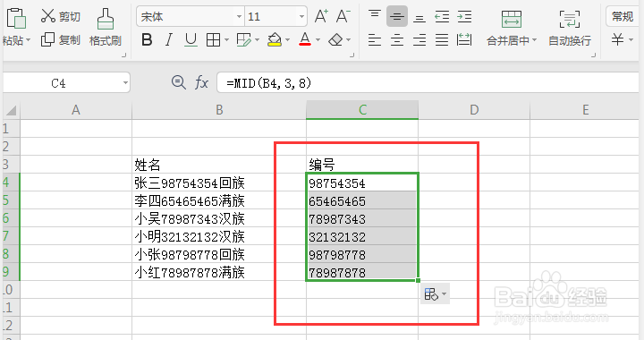Toggle Italic formatting

tap(168, 40)
